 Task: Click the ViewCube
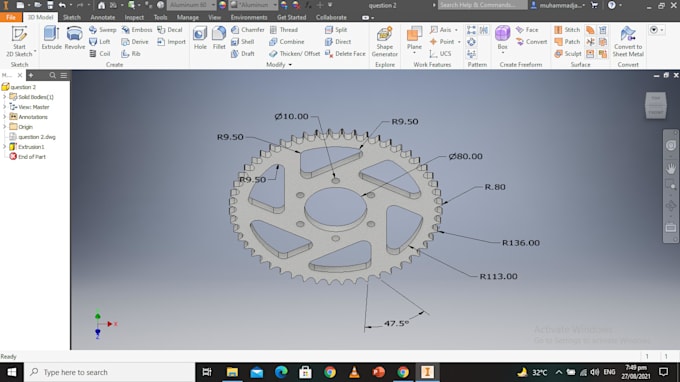655,105
